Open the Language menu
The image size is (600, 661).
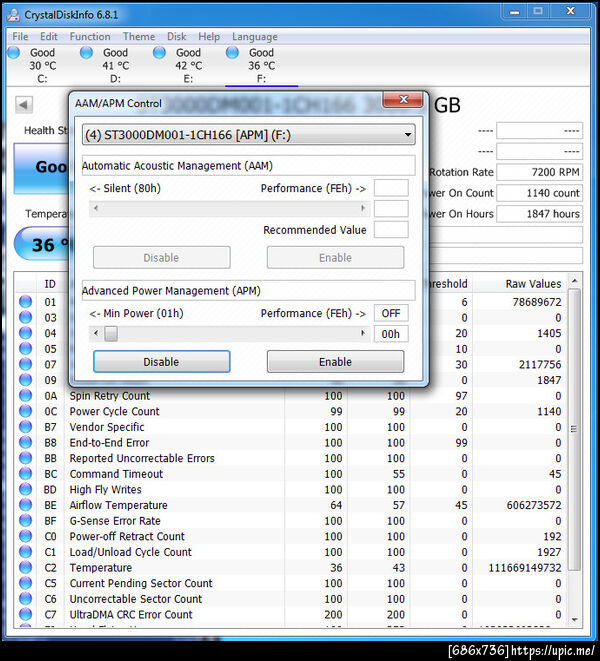255,37
